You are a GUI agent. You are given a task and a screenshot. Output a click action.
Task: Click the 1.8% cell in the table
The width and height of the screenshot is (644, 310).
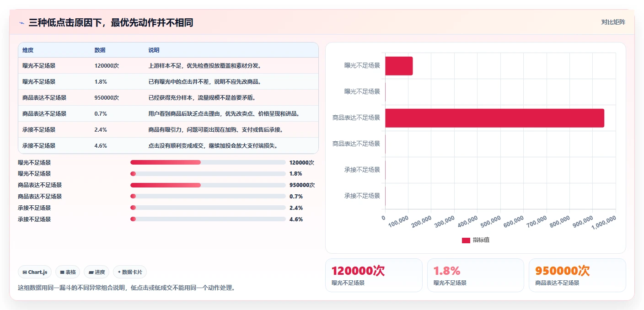pos(101,82)
